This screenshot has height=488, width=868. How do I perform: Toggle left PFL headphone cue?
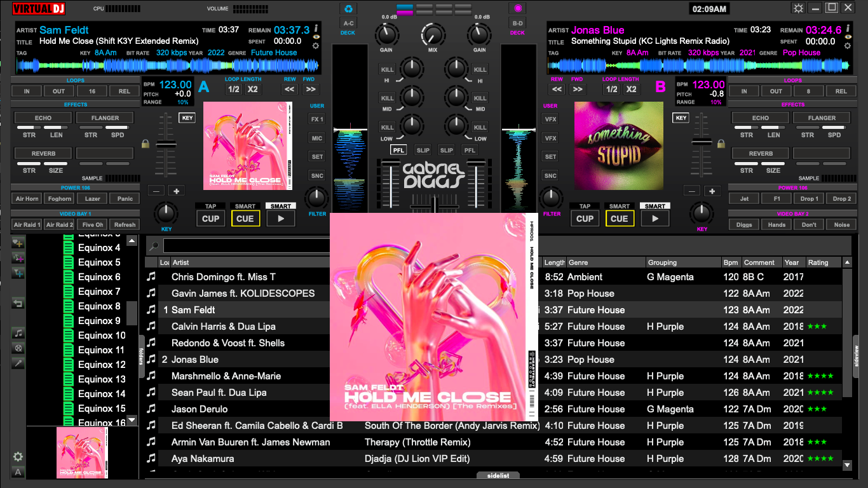(x=398, y=150)
